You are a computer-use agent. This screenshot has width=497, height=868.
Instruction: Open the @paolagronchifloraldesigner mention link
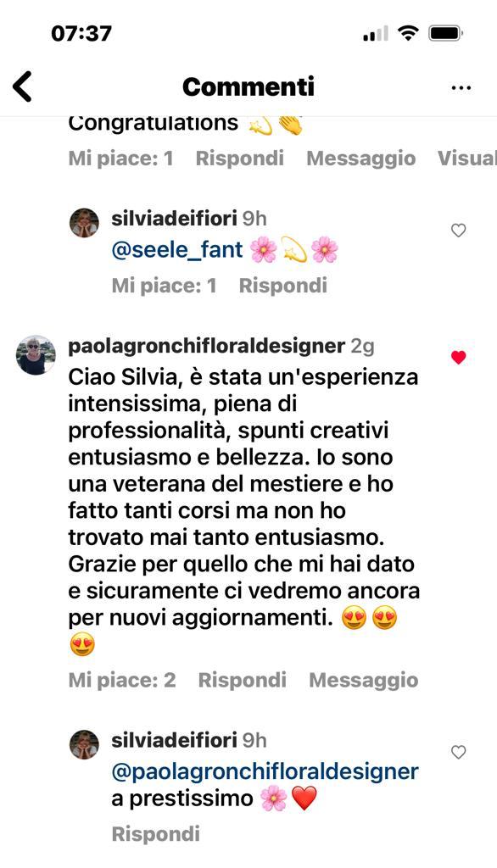pyautogui.click(x=265, y=771)
